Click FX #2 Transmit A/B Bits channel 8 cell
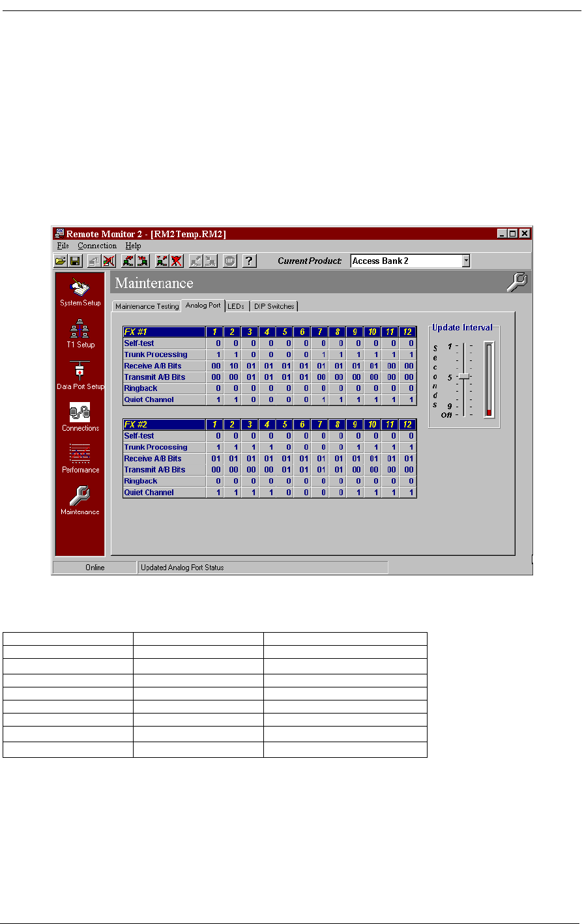This screenshot has height=924, width=582. coord(338,470)
